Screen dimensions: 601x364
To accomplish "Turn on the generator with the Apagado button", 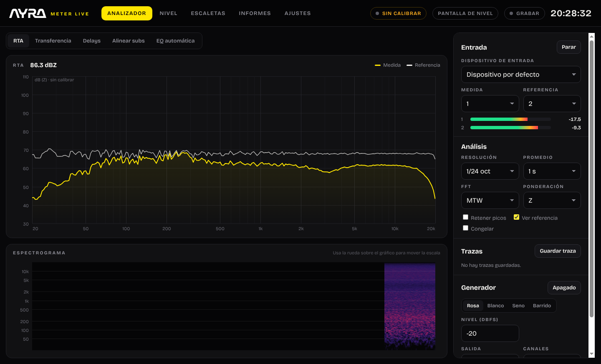I will [x=564, y=288].
